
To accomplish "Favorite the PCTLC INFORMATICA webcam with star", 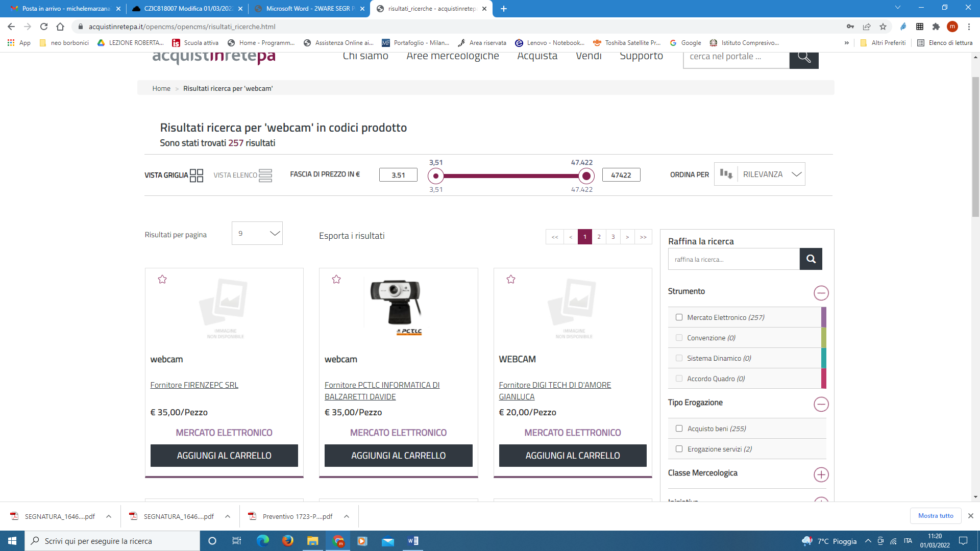I will (336, 279).
